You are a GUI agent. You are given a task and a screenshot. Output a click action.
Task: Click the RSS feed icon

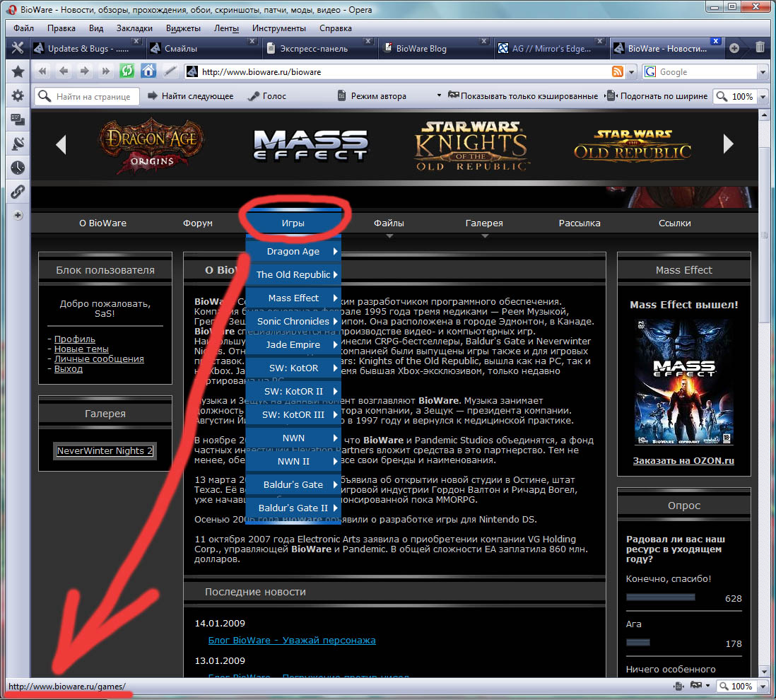(x=617, y=72)
